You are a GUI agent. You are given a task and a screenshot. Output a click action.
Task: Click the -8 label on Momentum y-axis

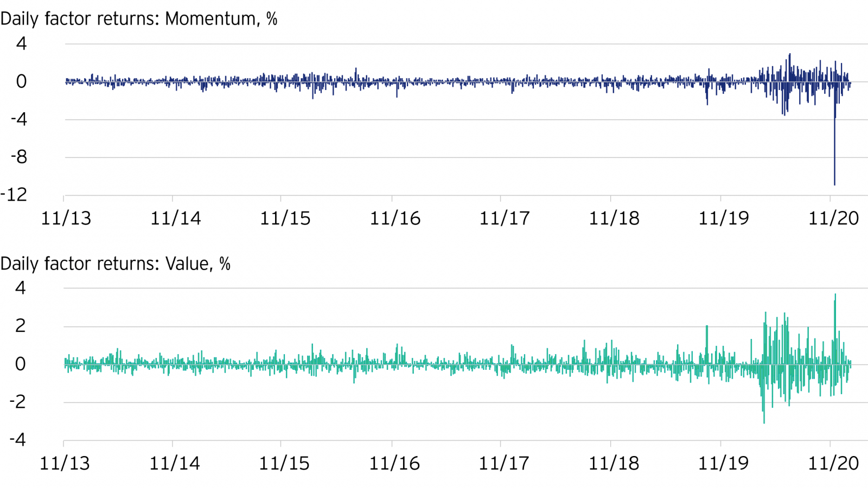[18, 157]
